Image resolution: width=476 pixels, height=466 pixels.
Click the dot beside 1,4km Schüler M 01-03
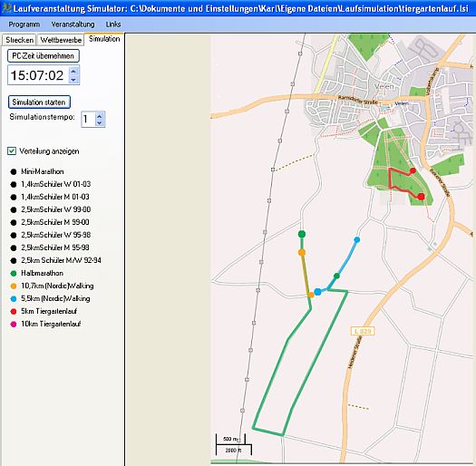(14, 197)
